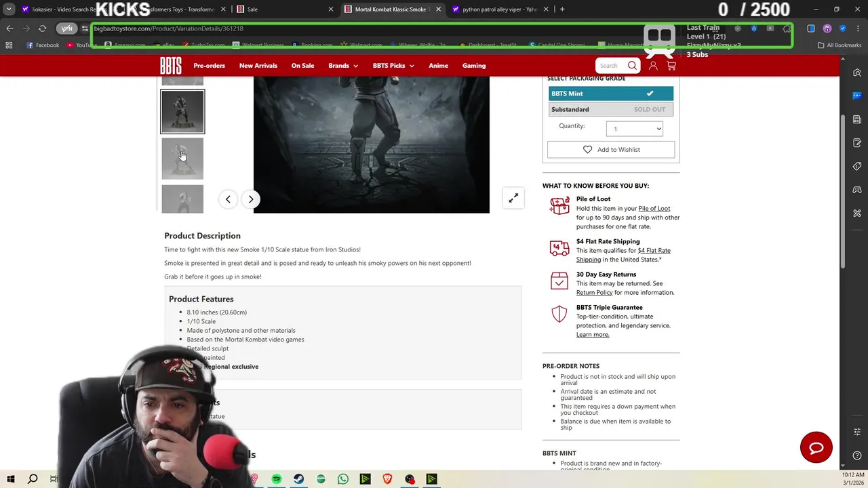The image size is (868, 488).
Task: Open All Bookmarks folder
Action: tap(840, 45)
